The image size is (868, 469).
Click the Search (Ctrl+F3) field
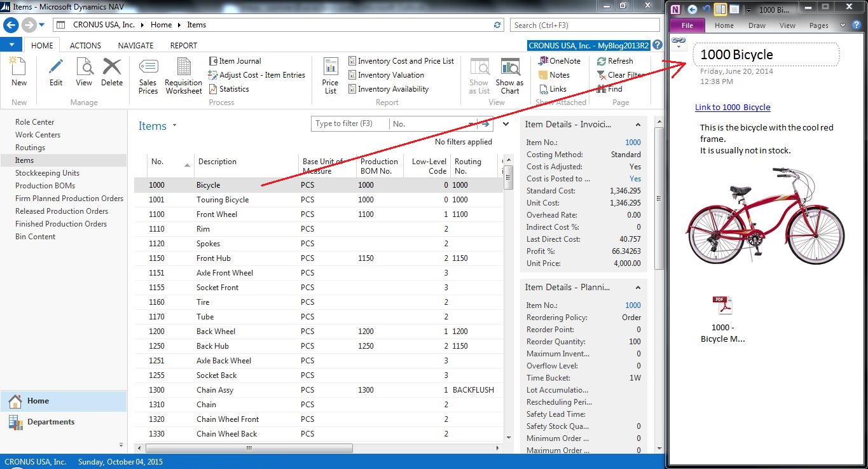coord(584,25)
